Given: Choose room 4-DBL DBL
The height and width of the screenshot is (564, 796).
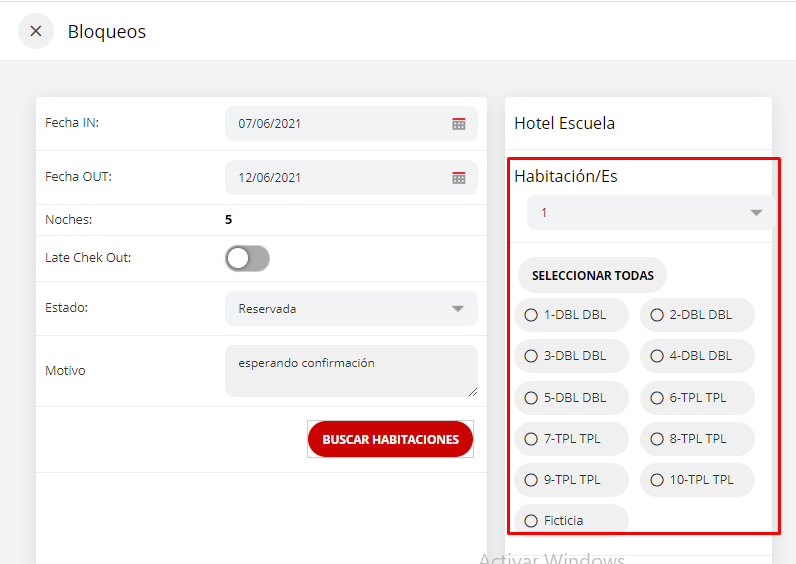Looking at the screenshot, I should (x=657, y=356).
